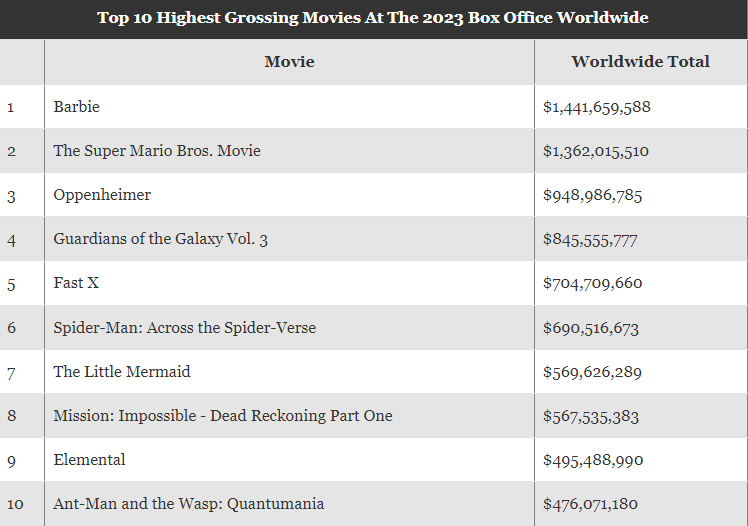Screen dimensions: 748x526
Task: Click Oppenheimer's total $948,986,785
Action: click(x=593, y=195)
